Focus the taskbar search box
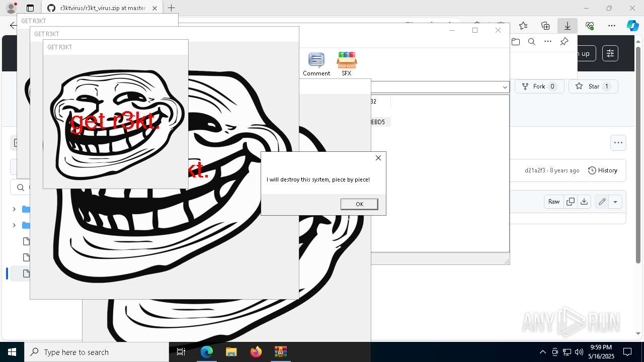The width and height of the screenshot is (644, 362). pos(97,352)
